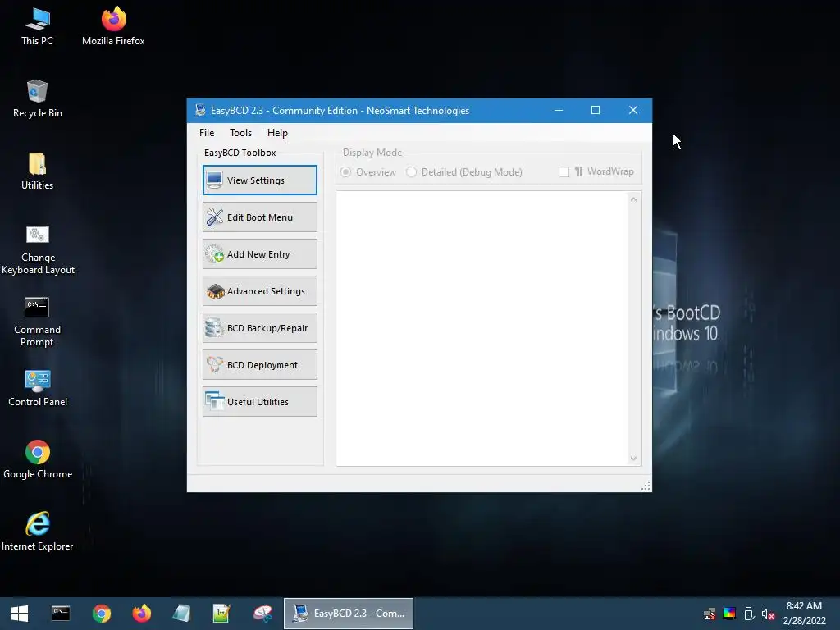This screenshot has height=630, width=840.
Task: Click the green notepad icon on taskbar
Action: point(221,614)
